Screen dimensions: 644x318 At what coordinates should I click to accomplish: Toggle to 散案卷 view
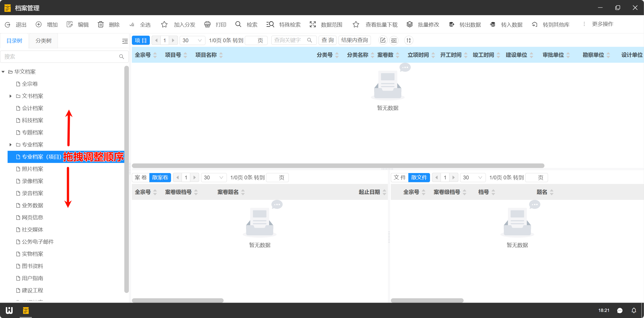tap(160, 177)
